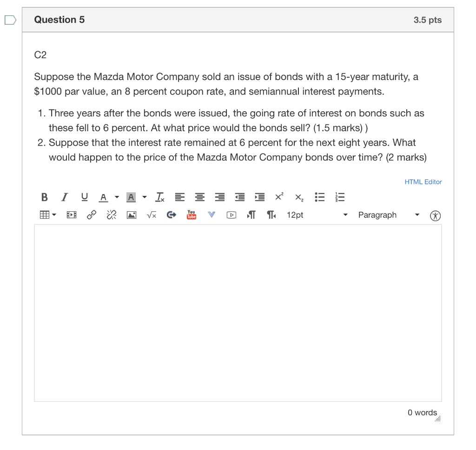Embed a YouTube video
This screenshot has height=450, width=476.
click(191, 215)
